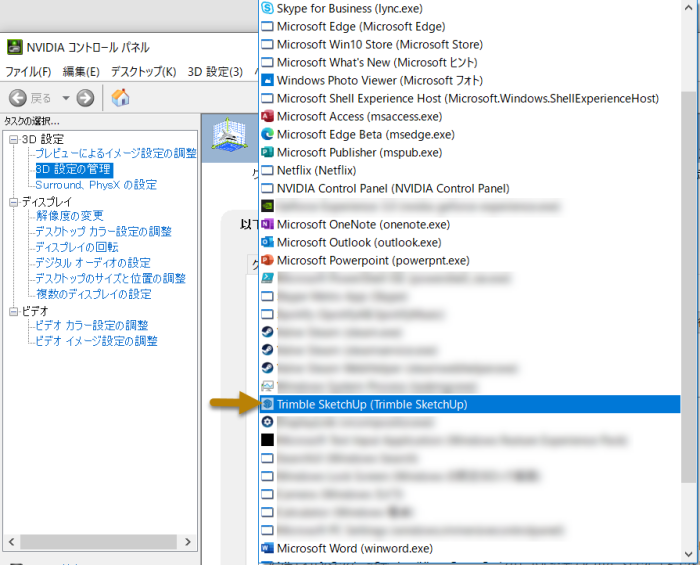Click the black square program icon
The width and height of the screenshot is (700, 565).
click(267, 440)
